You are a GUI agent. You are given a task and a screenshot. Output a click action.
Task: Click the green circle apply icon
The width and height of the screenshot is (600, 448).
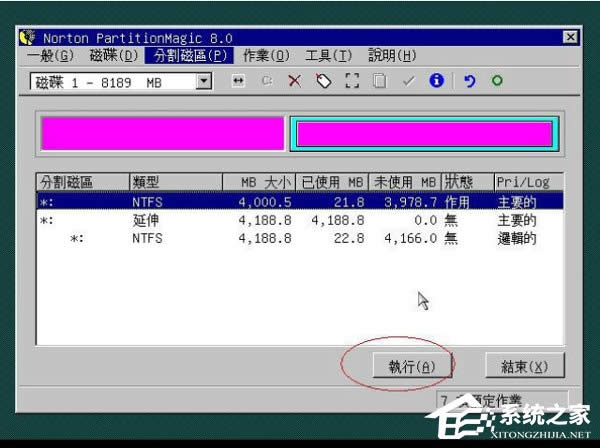pos(497,80)
